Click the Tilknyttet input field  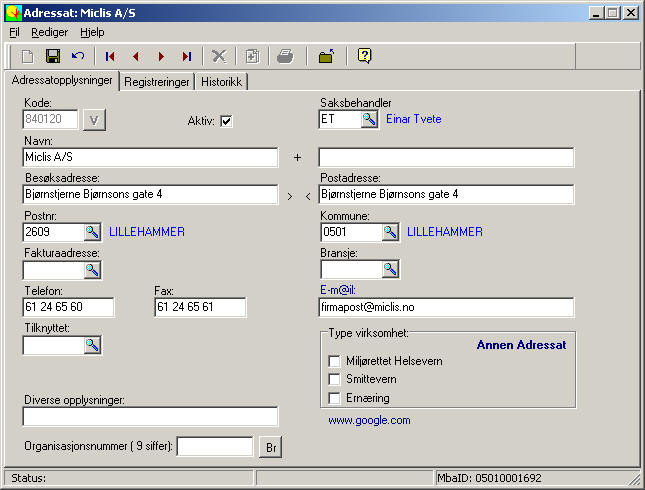click(x=53, y=345)
